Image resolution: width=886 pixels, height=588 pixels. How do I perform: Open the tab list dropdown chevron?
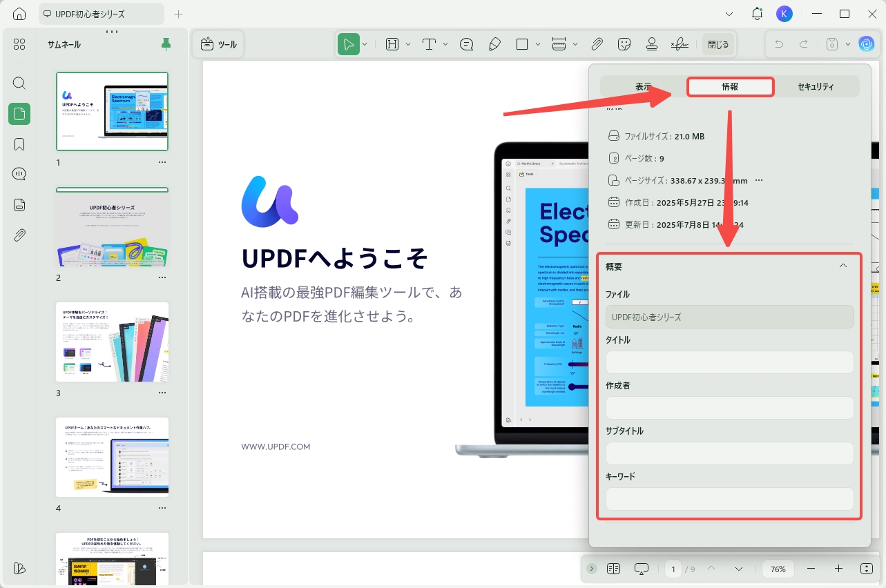pyautogui.click(x=730, y=14)
